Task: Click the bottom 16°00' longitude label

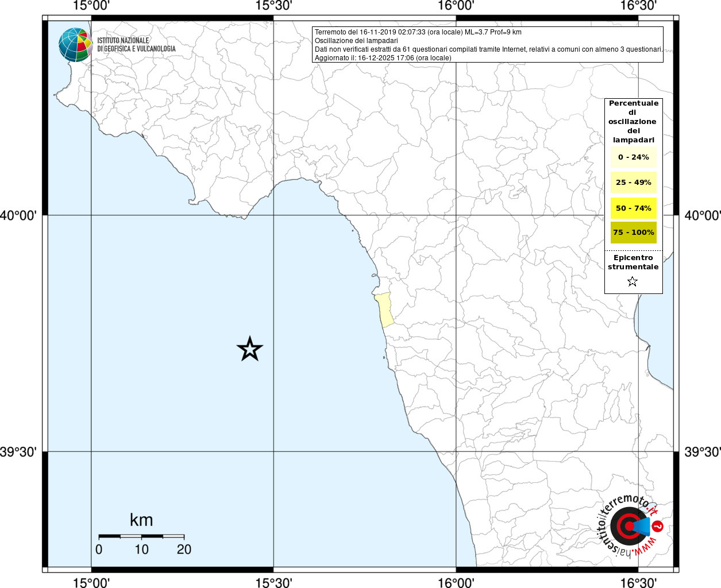Action: click(x=456, y=582)
